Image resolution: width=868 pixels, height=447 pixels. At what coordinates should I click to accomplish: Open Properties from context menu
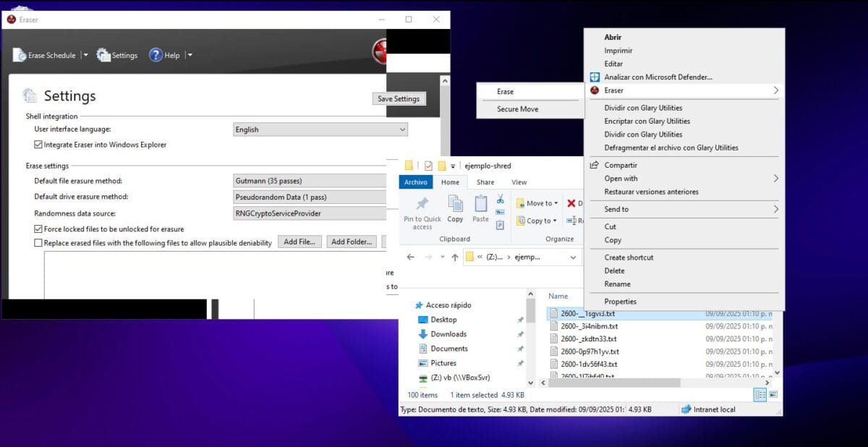coord(621,302)
